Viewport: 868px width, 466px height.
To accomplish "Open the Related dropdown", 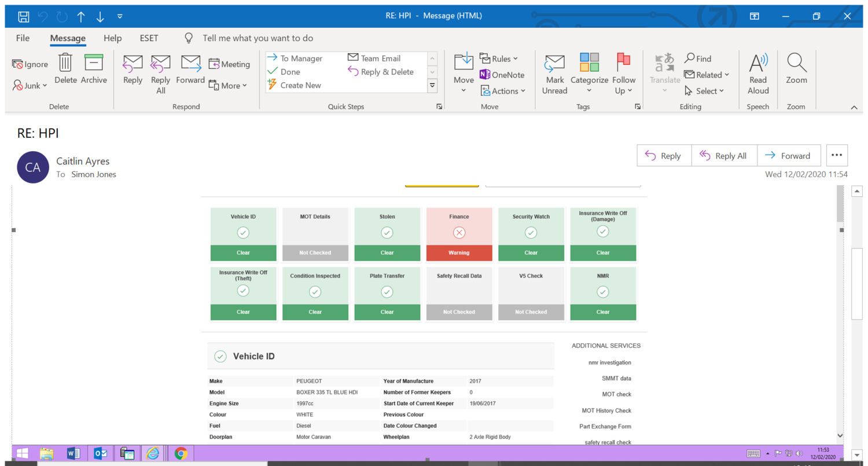I will click(x=707, y=75).
